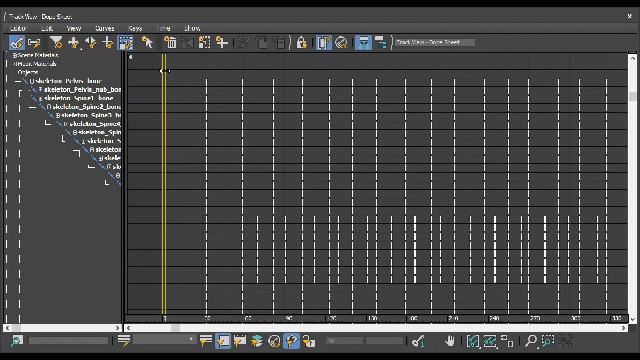This screenshot has height=360, width=640.
Task: Click horizontal scrollbar under key window
Action: tap(376, 328)
